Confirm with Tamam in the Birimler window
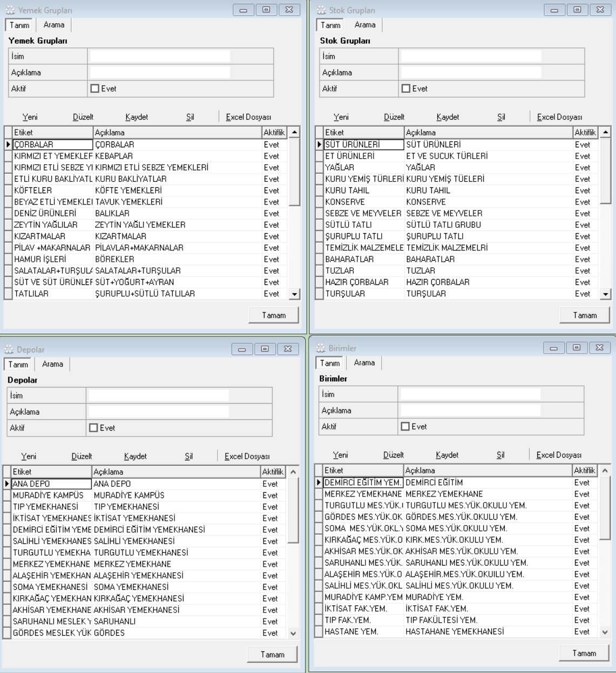This screenshot has height=673, width=616. [x=584, y=653]
